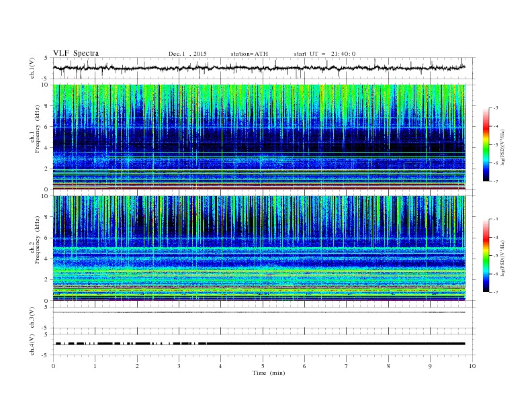
Task: Click the "ch.3(V)" axis label
Action: pos(32,318)
